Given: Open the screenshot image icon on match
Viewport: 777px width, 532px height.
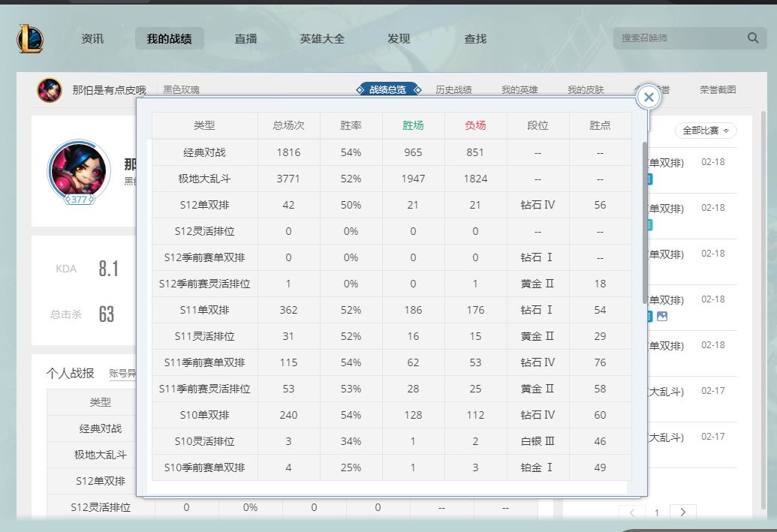Looking at the screenshot, I should click(x=661, y=317).
